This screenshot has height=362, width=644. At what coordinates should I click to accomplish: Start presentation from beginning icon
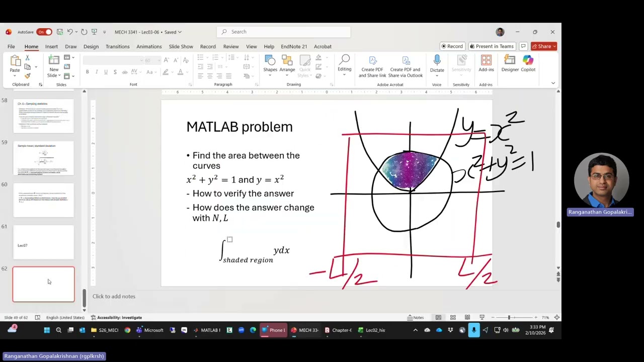pyautogui.click(x=94, y=32)
